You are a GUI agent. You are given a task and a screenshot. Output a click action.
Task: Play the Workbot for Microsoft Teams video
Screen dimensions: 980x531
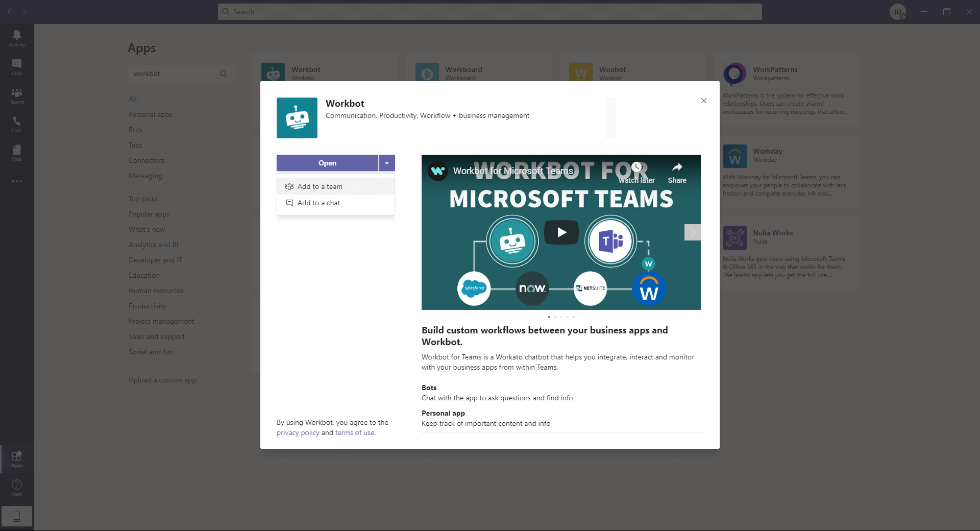tap(561, 232)
